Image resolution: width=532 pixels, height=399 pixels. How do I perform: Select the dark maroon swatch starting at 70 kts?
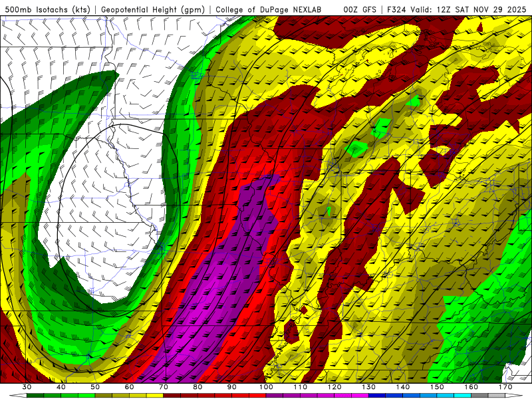coord(172,395)
